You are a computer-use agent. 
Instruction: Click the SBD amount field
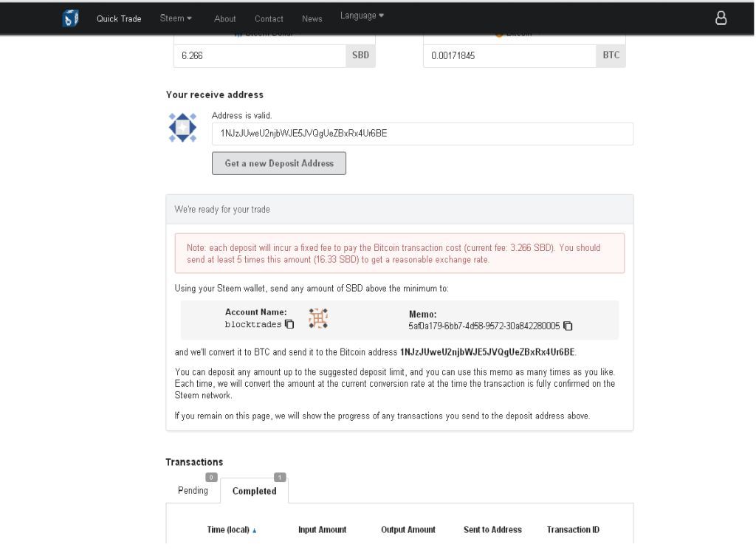click(260, 56)
